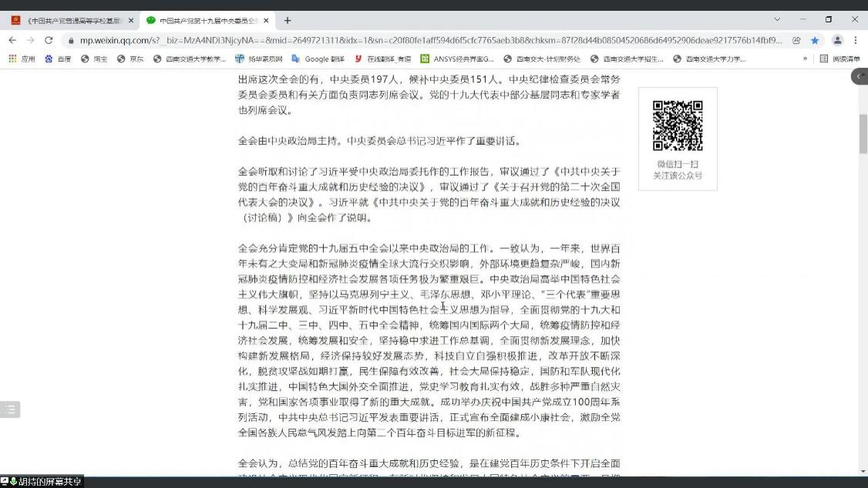This screenshot has height=488, width=868.
Task: Click the floating list icon at left edge
Action: tap(9, 409)
